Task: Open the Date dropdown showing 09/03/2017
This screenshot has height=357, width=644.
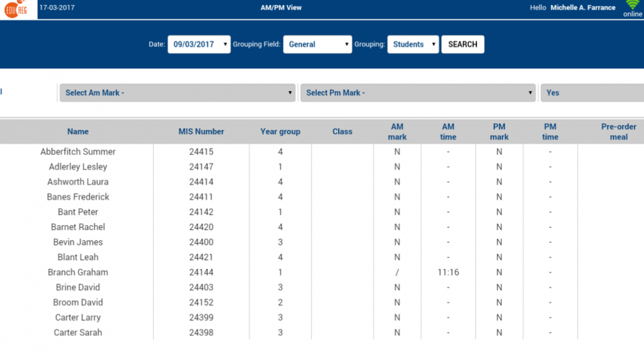Action: [x=199, y=45]
